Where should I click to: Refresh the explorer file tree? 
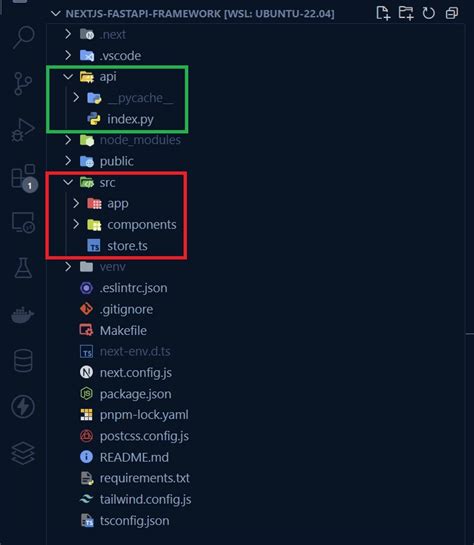click(x=428, y=14)
